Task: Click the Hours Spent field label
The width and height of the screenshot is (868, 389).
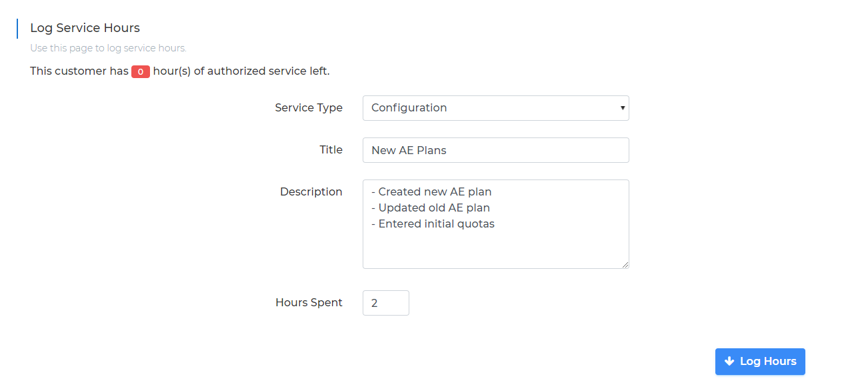Action: point(309,302)
